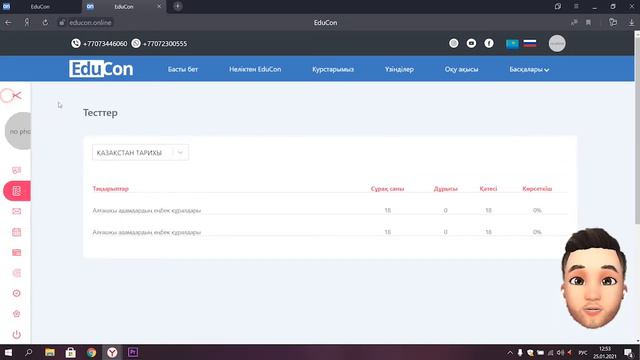
Task: Collapse the sidebar with the arrow icon
Action: point(16,96)
